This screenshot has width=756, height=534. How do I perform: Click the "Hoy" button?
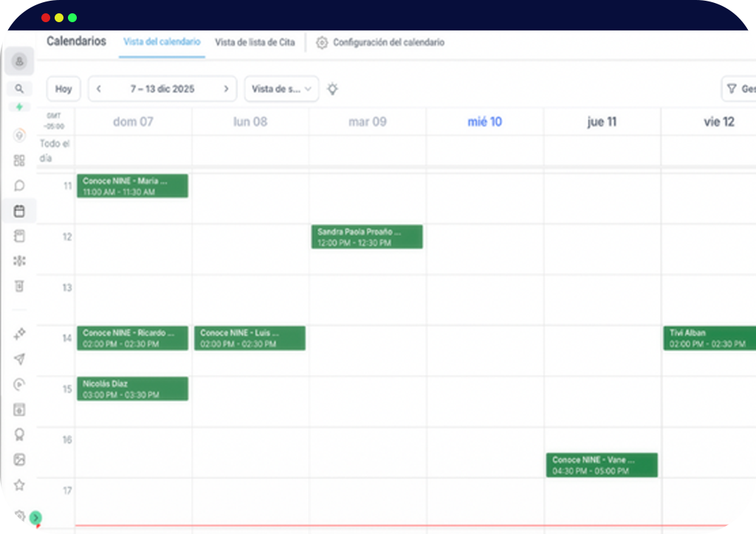point(63,89)
